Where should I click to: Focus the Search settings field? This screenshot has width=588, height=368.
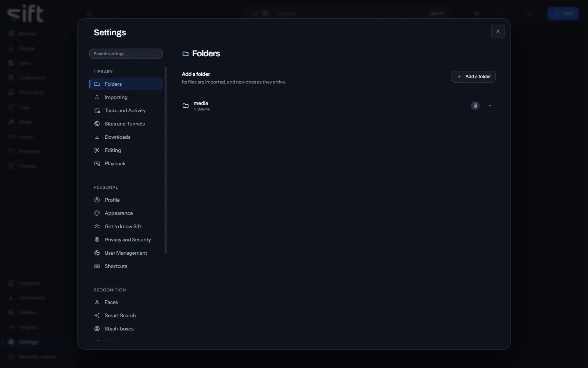126,54
